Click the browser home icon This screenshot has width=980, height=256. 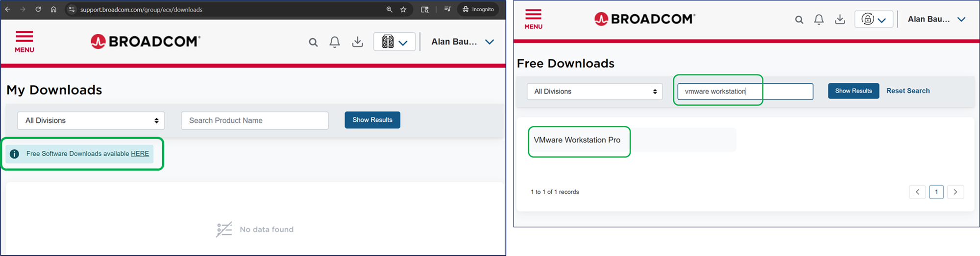tap(53, 9)
